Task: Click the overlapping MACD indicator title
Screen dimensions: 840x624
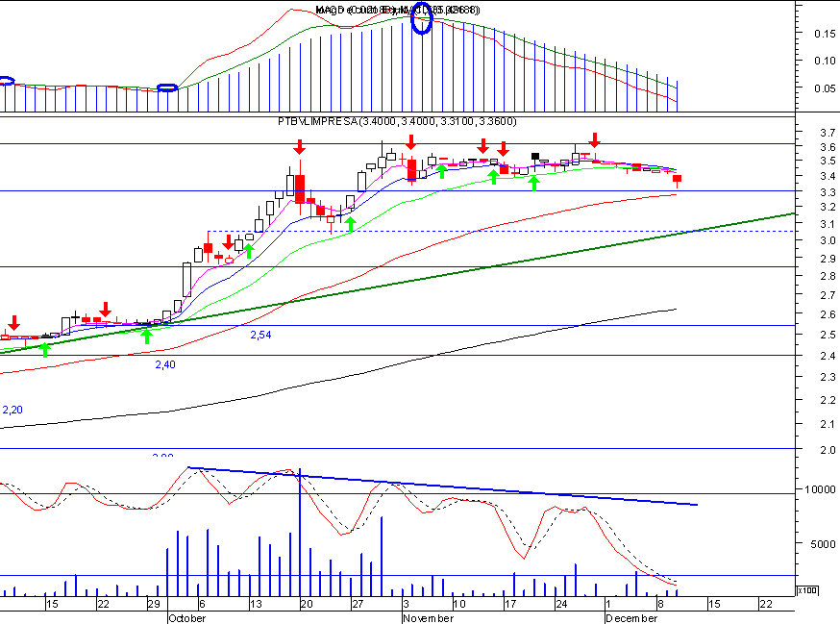Action: pos(398,10)
